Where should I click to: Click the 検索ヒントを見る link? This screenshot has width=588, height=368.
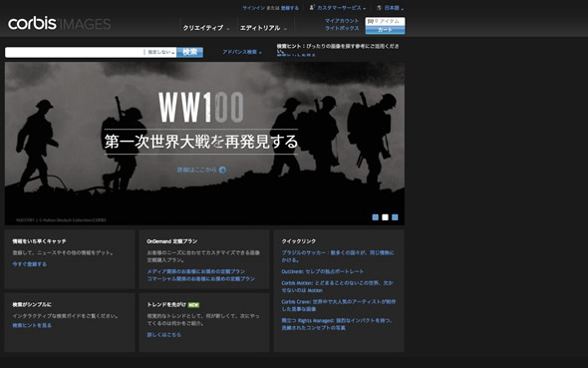click(x=32, y=325)
